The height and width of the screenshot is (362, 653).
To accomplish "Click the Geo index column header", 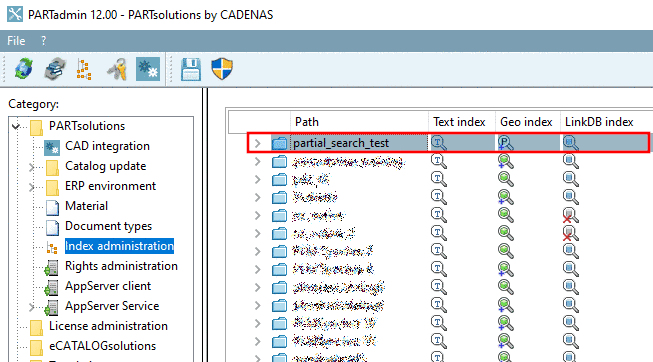I will click(527, 122).
